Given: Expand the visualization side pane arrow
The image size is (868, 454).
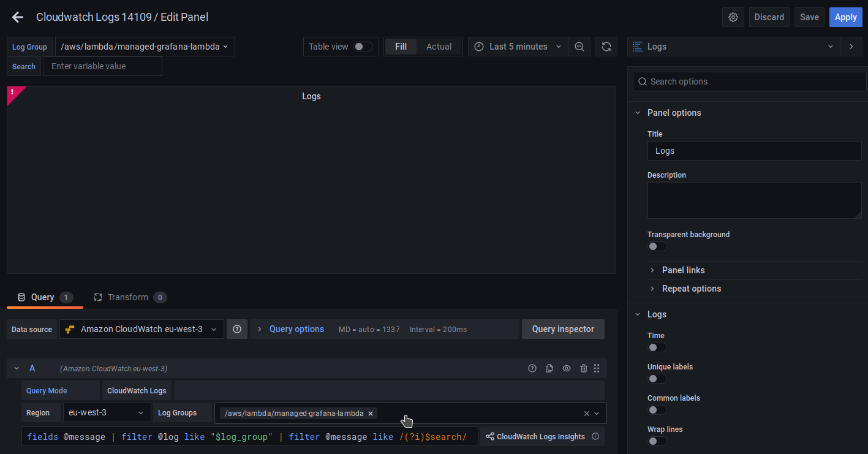Looking at the screenshot, I should 851,47.
